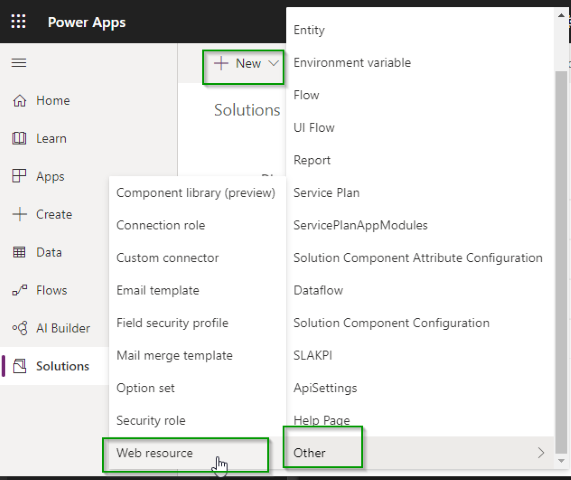Click the Apps grid icon
This screenshot has width=571, height=480.
point(19,176)
